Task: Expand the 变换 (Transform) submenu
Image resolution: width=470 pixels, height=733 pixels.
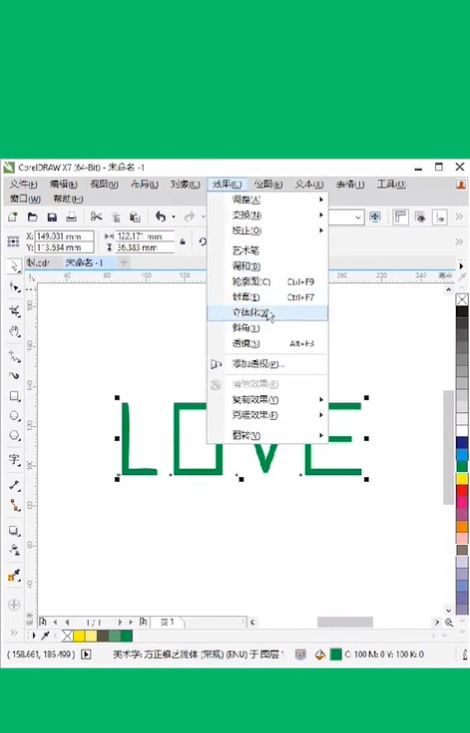Action: 268,215
